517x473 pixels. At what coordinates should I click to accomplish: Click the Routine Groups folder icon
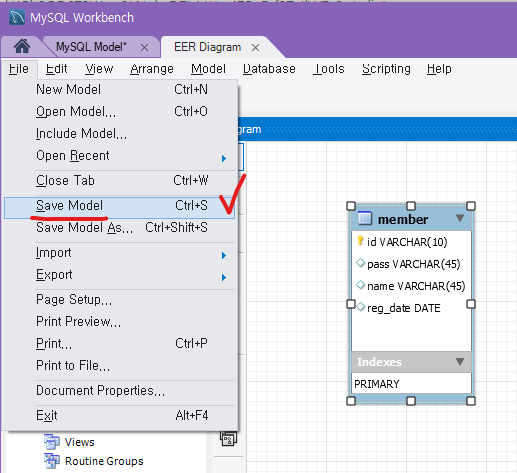pos(52,461)
